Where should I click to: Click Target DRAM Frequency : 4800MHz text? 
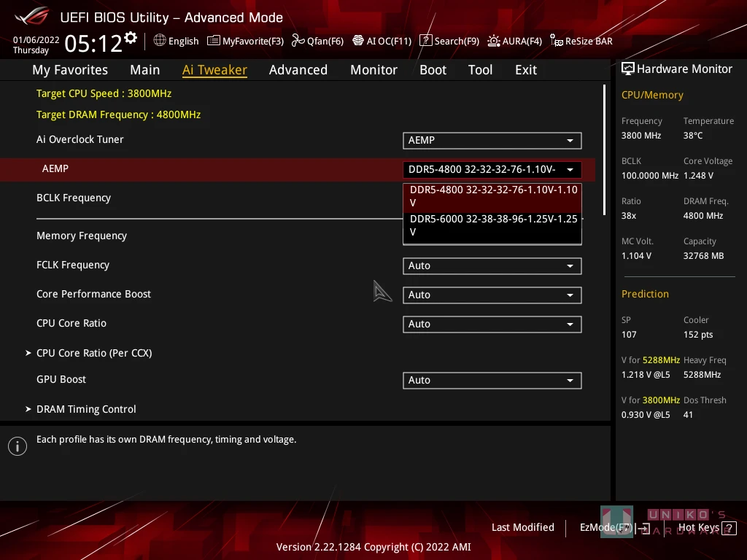tap(119, 114)
